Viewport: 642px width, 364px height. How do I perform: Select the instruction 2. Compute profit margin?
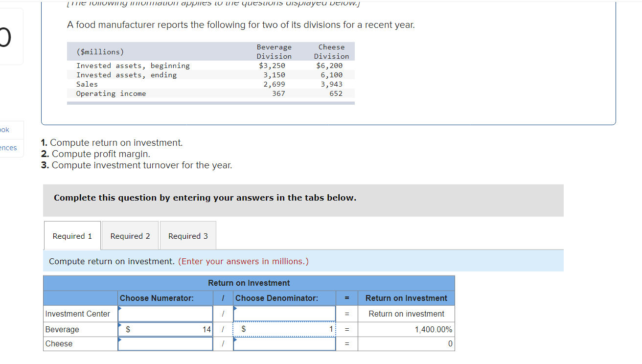(x=96, y=154)
